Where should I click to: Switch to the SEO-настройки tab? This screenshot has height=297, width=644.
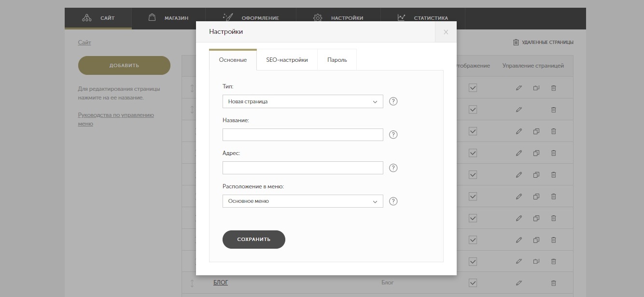click(287, 60)
